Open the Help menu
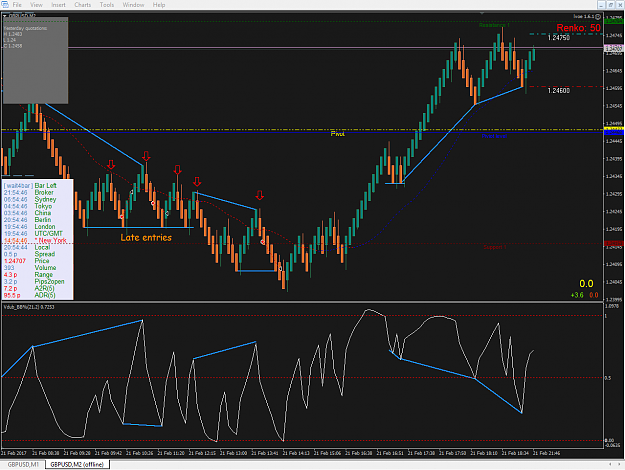 (159, 5)
